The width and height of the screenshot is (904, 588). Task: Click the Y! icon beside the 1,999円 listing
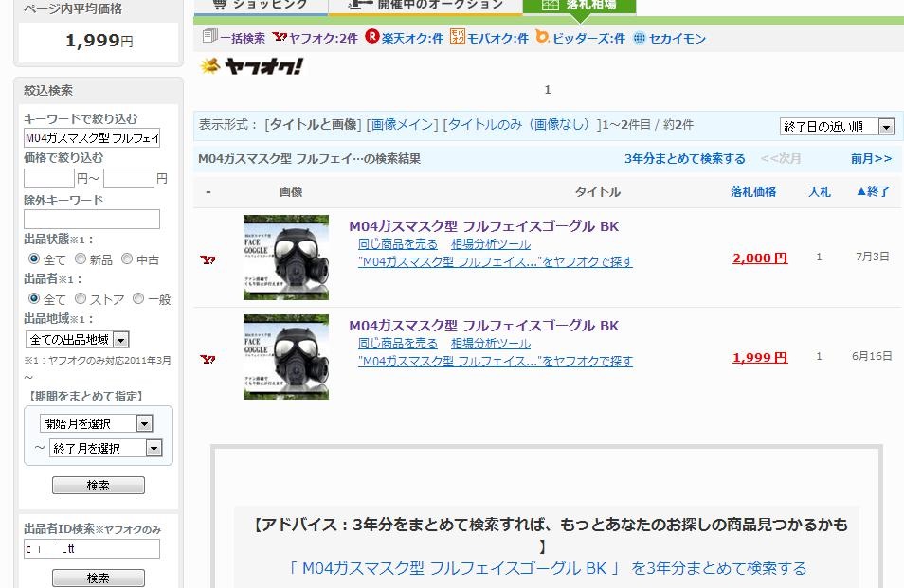(208, 357)
